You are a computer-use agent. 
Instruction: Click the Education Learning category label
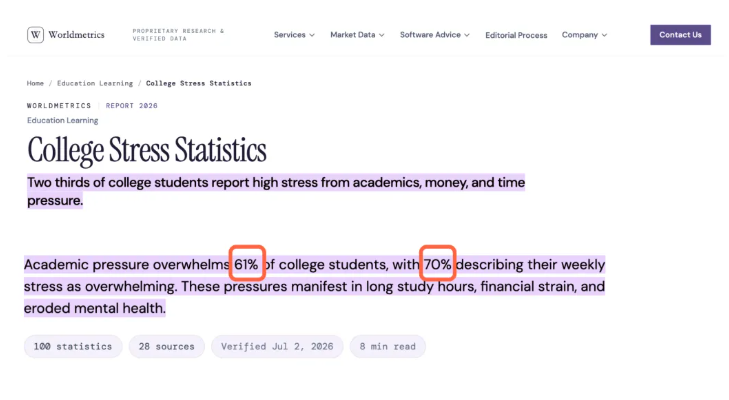pos(62,120)
